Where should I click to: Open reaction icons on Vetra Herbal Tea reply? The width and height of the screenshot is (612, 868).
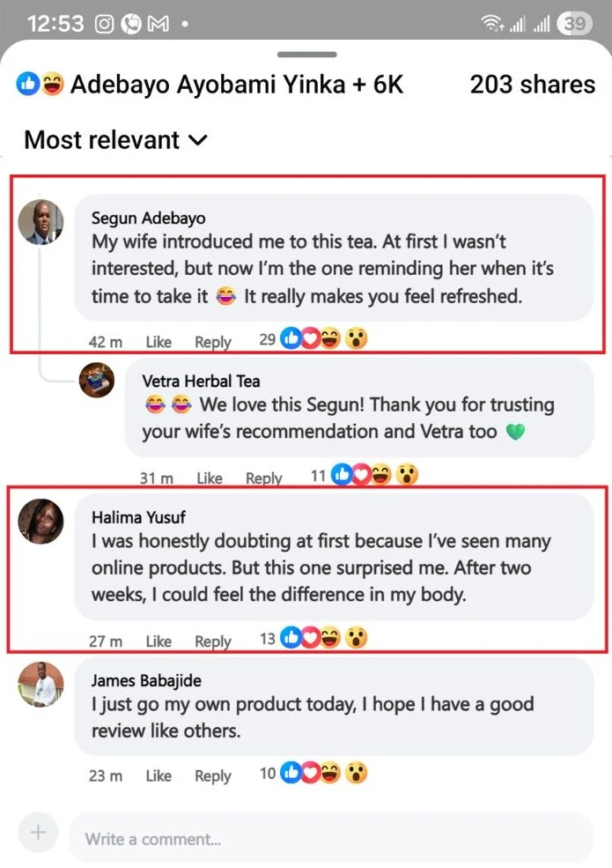coord(373,476)
